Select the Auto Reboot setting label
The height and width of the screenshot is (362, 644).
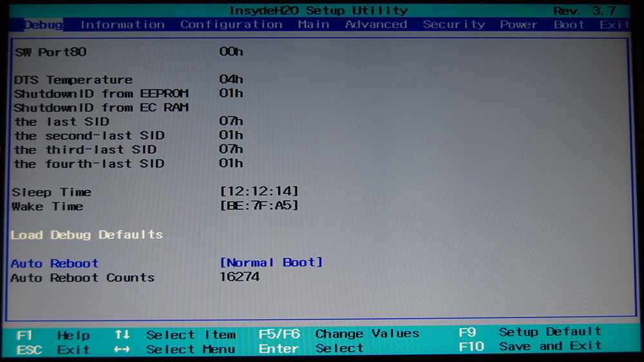tap(55, 263)
